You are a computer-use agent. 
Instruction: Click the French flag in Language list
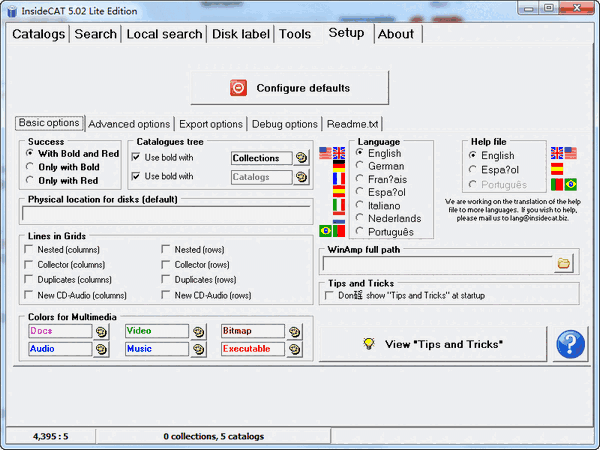(339, 179)
